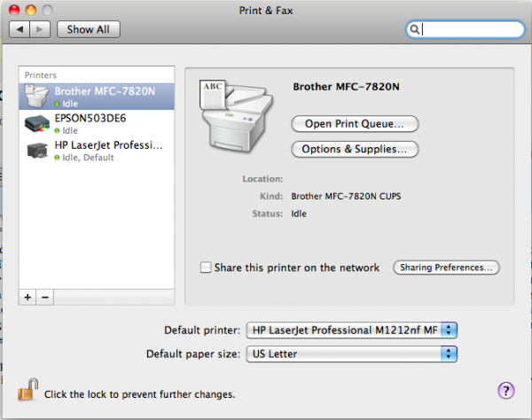Click the back arrow navigation button
The width and height of the screenshot is (532, 420).
20,29
